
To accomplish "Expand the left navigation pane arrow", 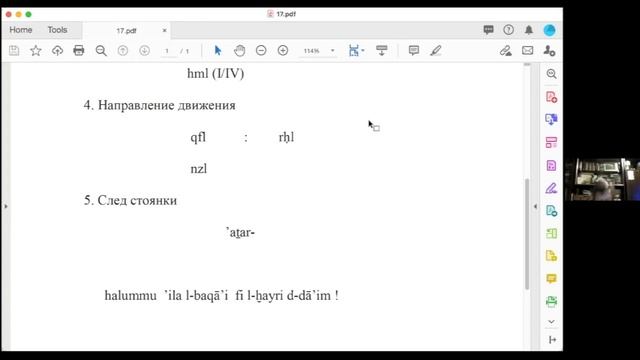I will pos(6,207).
